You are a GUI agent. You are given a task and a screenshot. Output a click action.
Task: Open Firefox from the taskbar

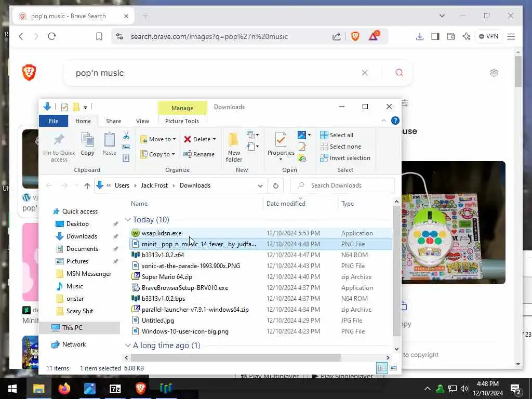[64, 389]
